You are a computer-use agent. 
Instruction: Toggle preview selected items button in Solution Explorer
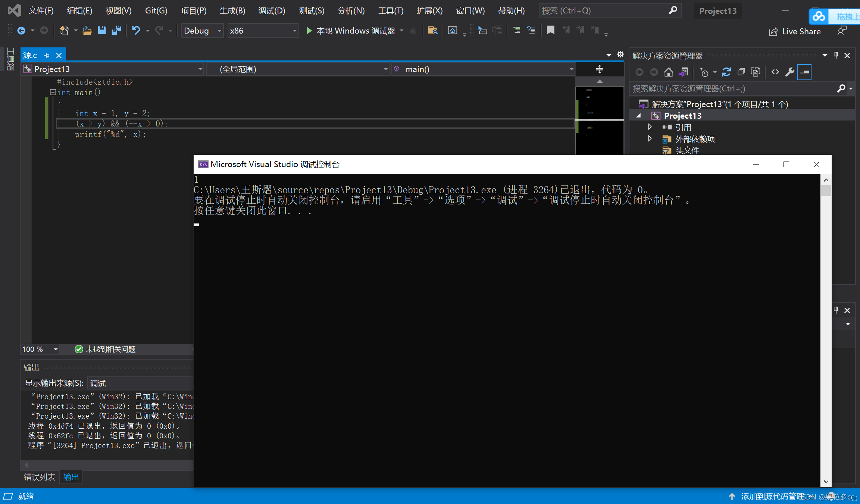804,72
